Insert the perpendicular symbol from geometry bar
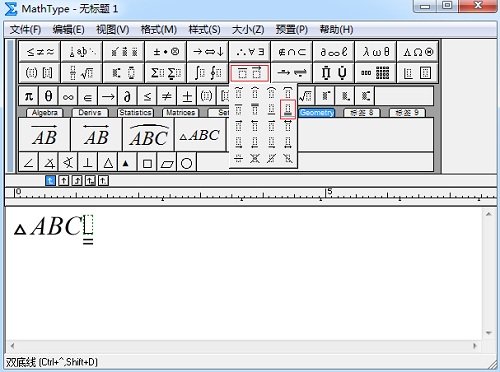 88,163
